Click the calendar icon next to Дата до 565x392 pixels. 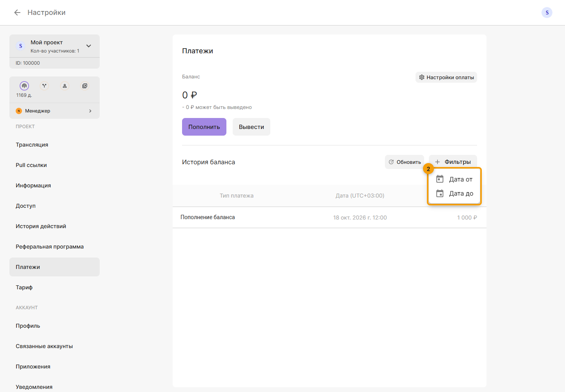click(x=440, y=193)
